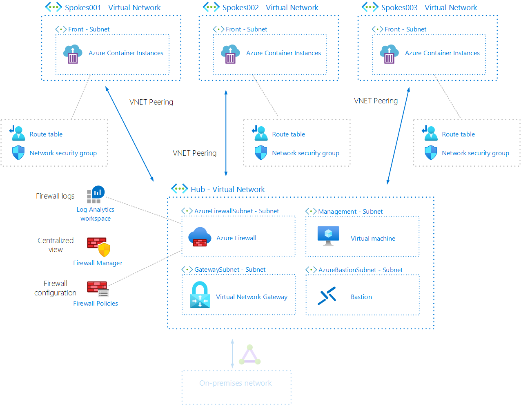Click the Front subnet icon in Spokes003
The height and width of the screenshot is (420, 521).
click(x=377, y=29)
